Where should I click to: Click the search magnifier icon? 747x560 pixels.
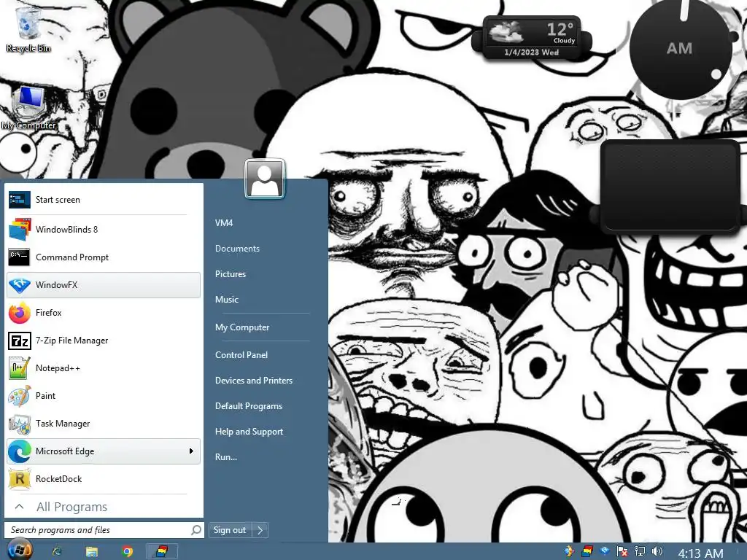tap(196, 530)
